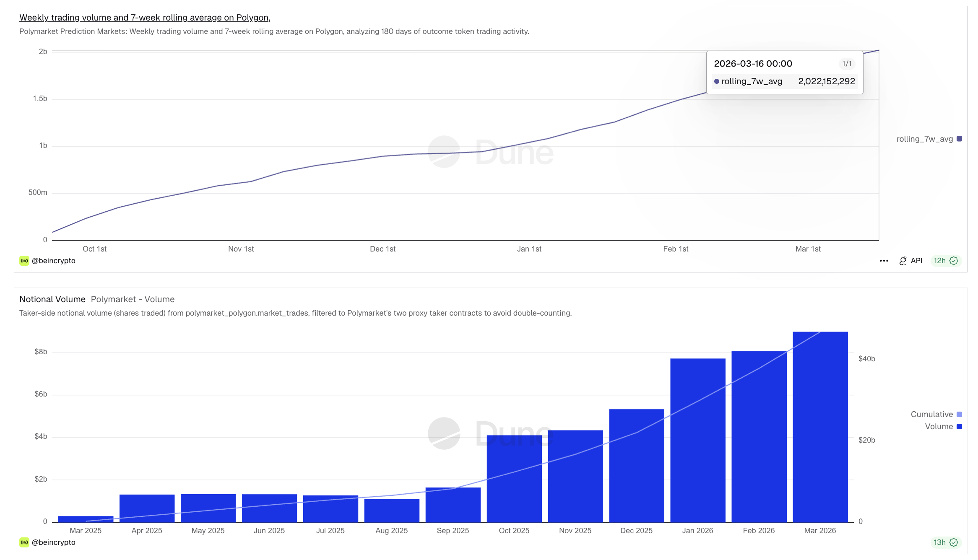Open the Polymarket - Volume query link
Image resolution: width=978 pixels, height=560 pixels.
[x=133, y=299]
